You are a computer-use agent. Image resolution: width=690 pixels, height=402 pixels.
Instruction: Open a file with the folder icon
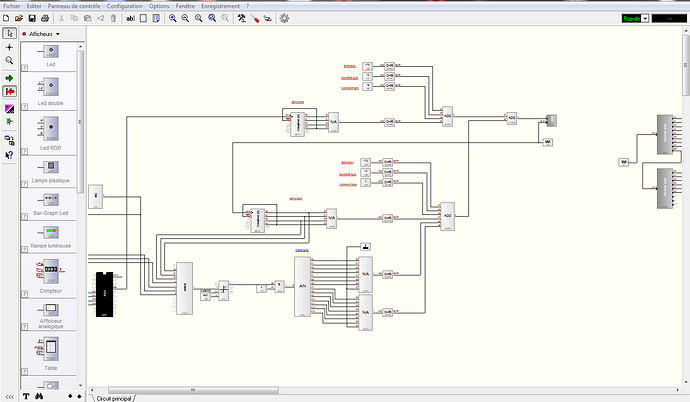click(x=19, y=18)
